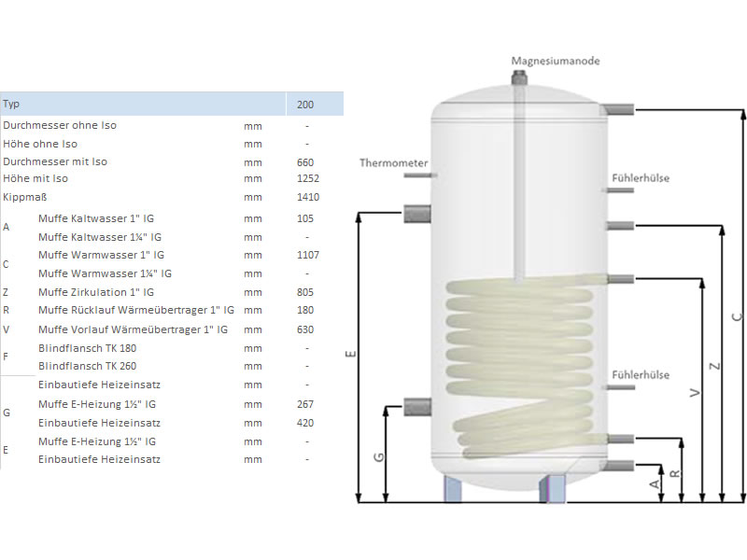Viewport: 747px width, 560px height.
Task: Click the label "Muffe Kaltwasser 1" IG"
Action: (96, 218)
